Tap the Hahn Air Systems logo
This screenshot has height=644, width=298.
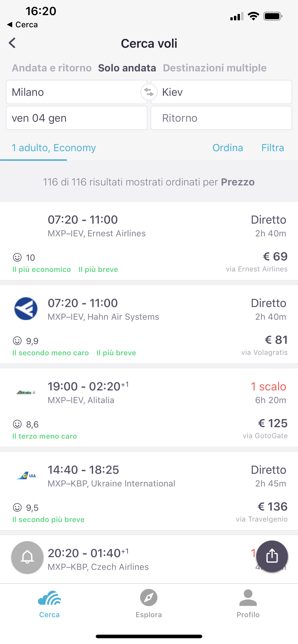tap(26, 309)
